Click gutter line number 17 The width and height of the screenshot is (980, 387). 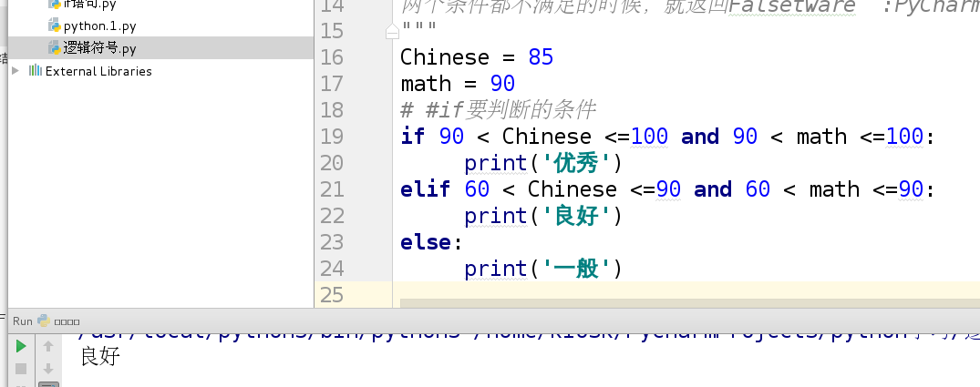point(332,84)
